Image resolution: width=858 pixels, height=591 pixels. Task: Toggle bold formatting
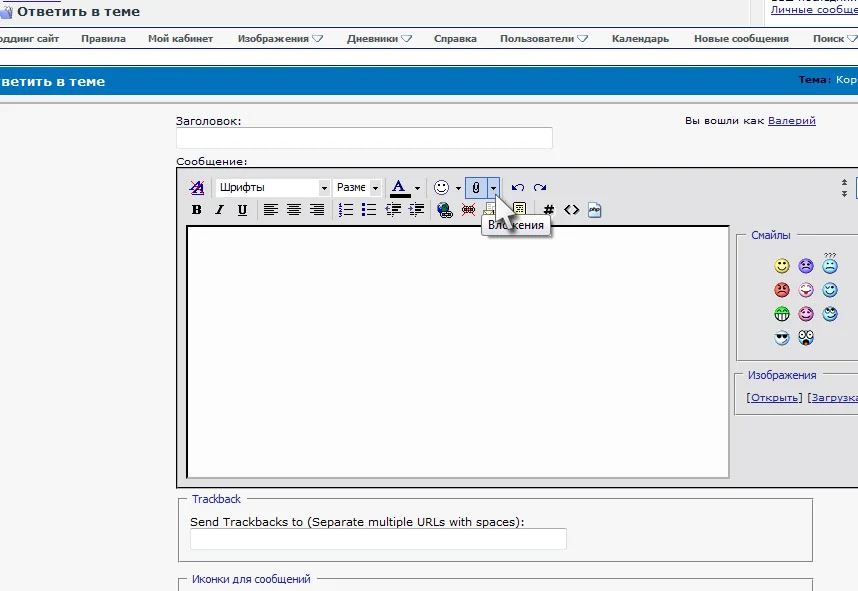197,210
